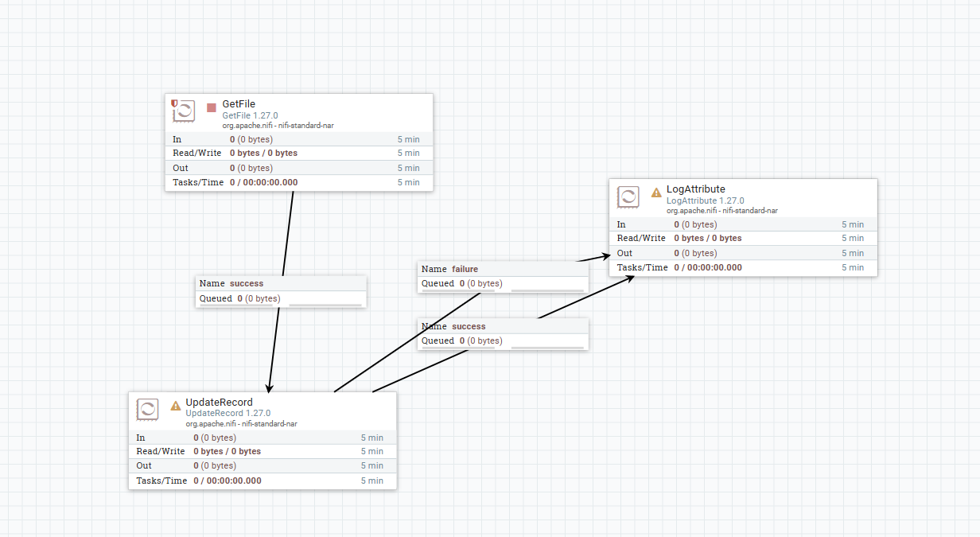The width and height of the screenshot is (980, 537).
Task: Click the red stopped-state square on GetFile
Action: coord(211,106)
